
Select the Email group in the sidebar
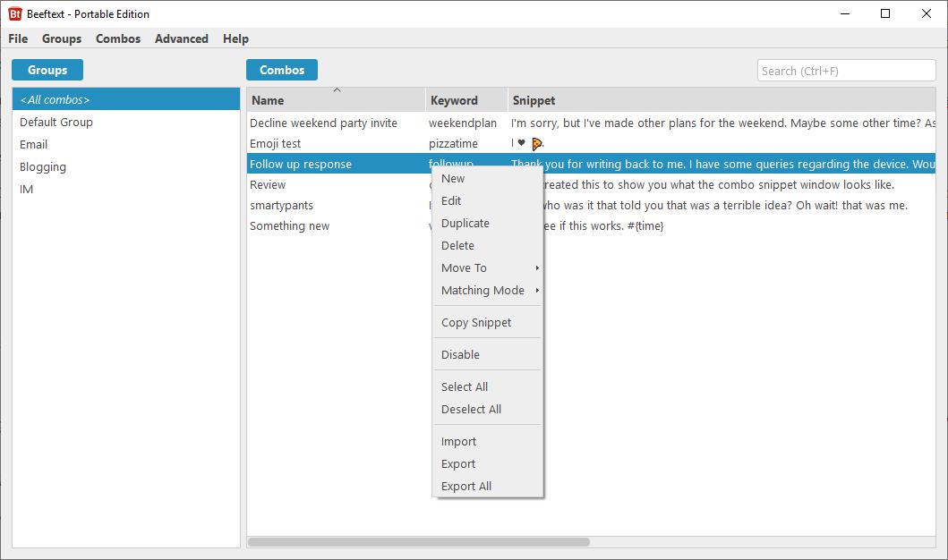[x=33, y=143]
